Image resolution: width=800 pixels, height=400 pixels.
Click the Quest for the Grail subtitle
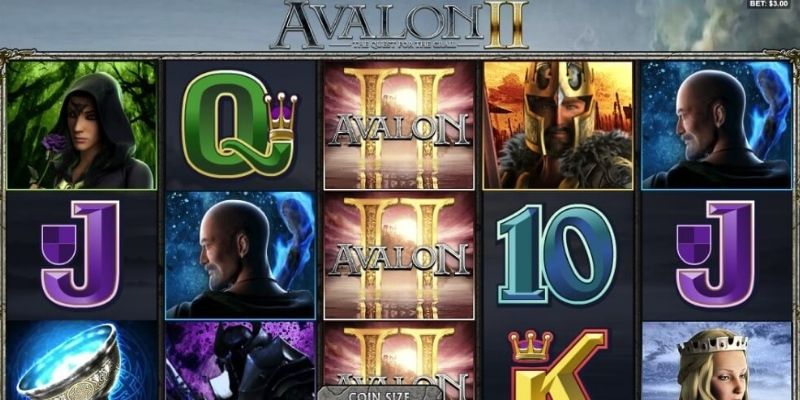[399, 44]
